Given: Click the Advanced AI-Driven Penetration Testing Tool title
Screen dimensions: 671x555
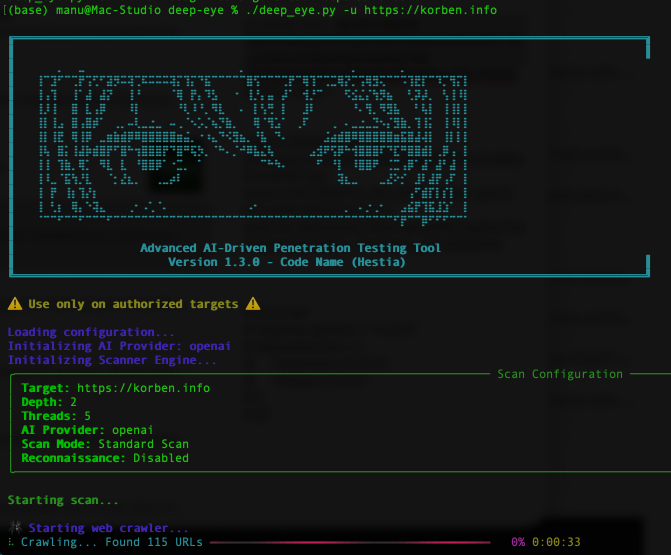Looking at the screenshot, I should pos(290,248).
